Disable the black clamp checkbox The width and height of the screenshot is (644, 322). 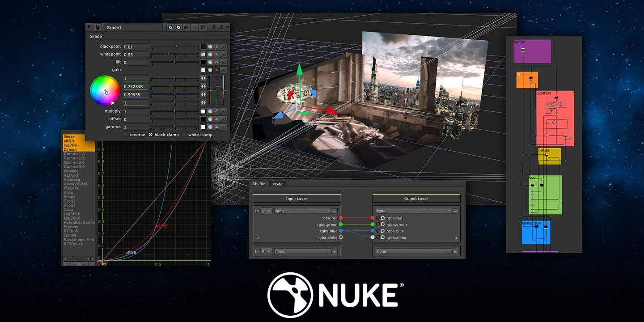pos(151,134)
